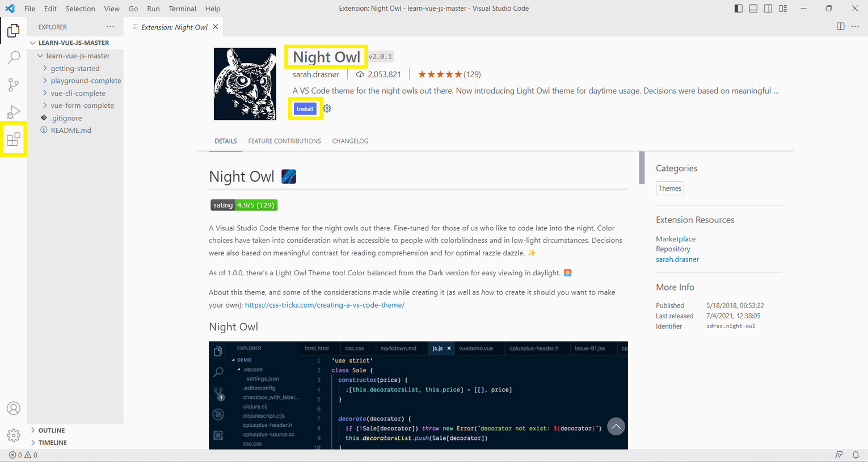Screen dimensions: 868x462
Task: Toggle primary side bar layout icon
Action: (739, 9)
